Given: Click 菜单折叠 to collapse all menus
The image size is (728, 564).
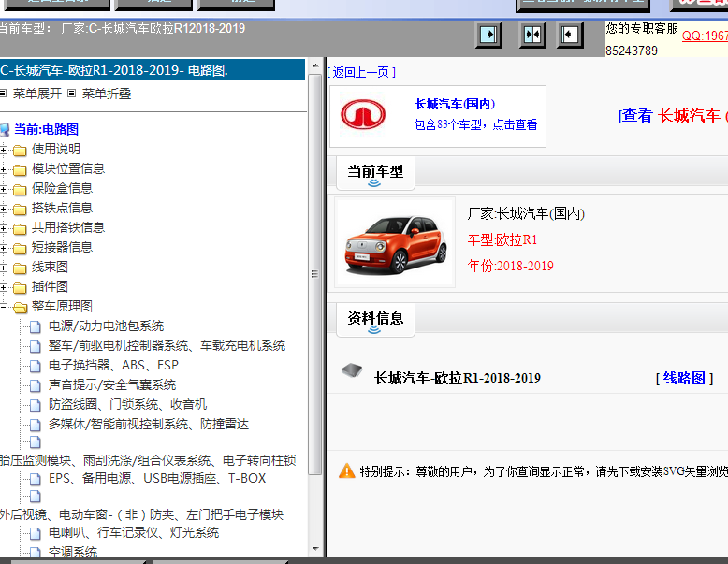Looking at the screenshot, I should (107, 94).
